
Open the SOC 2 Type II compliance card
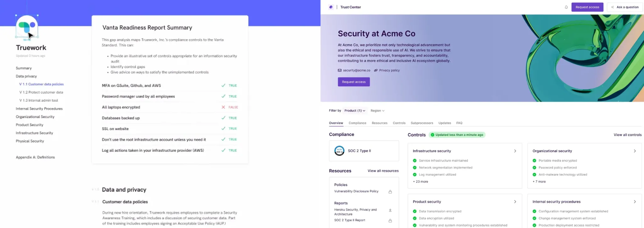(364, 151)
